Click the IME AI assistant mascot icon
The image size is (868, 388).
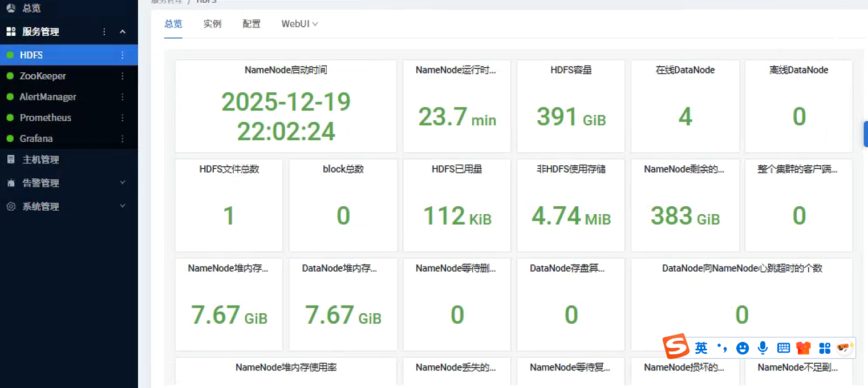pyautogui.click(x=845, y=347)
